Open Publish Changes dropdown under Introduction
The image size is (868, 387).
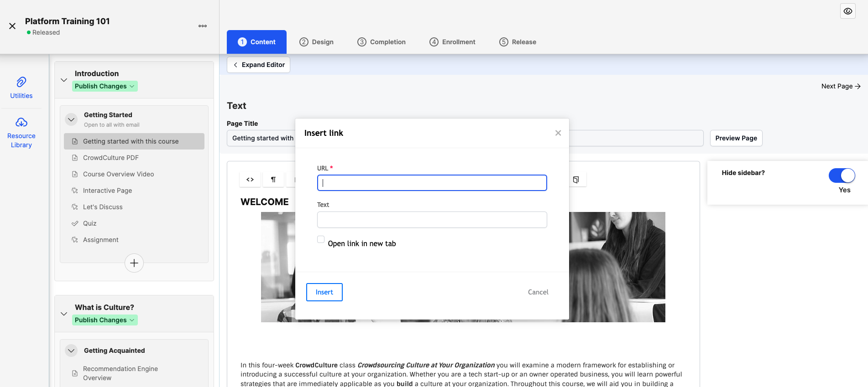[105, 86]
